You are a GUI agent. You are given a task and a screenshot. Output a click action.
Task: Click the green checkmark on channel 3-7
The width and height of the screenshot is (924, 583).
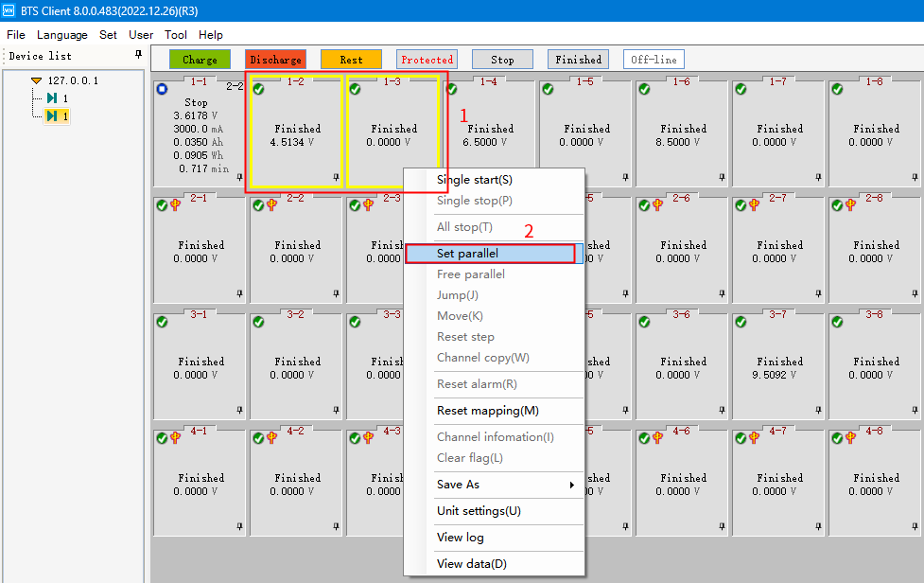(741, 322)
